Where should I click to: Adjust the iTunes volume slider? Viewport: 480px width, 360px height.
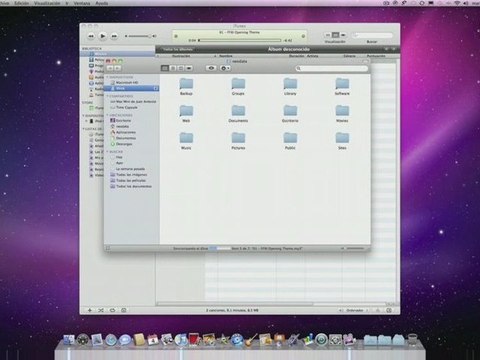(x=140, y=36)
